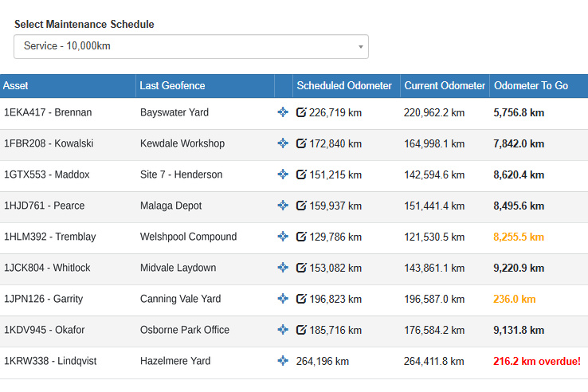
Task: Click the 7,842.0 km odometer to go
Action: tap(519, 144)
